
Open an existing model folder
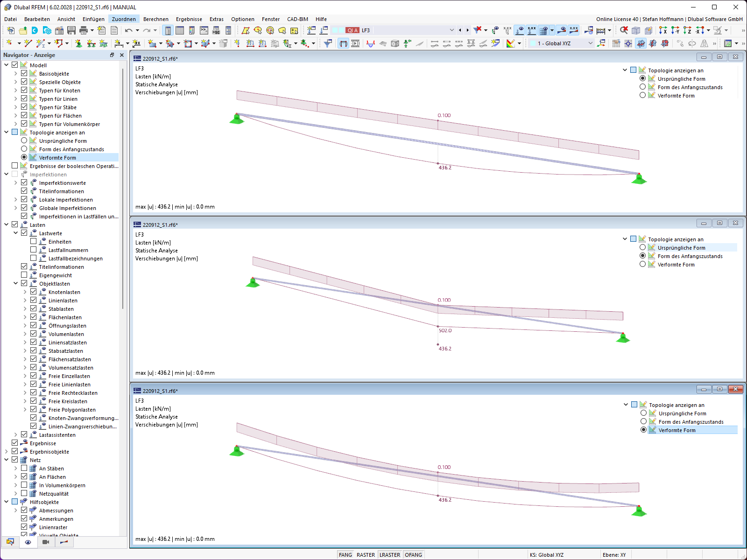[x=23, y=30]
